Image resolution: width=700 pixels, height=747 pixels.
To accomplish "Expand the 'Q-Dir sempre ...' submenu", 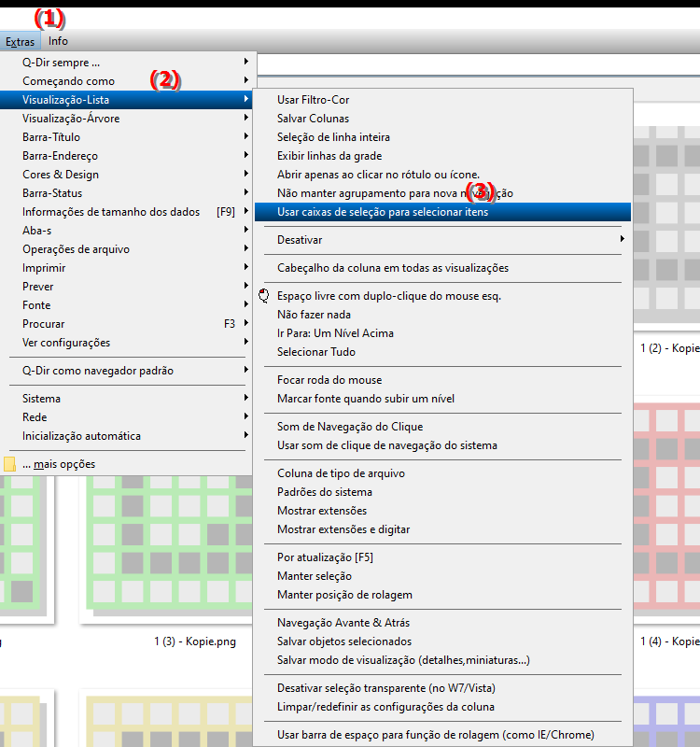I will point(126,63).
